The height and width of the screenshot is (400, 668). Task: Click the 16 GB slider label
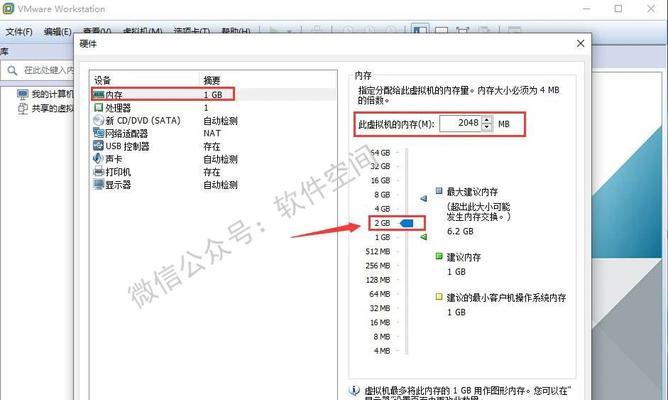click(380, 181)
